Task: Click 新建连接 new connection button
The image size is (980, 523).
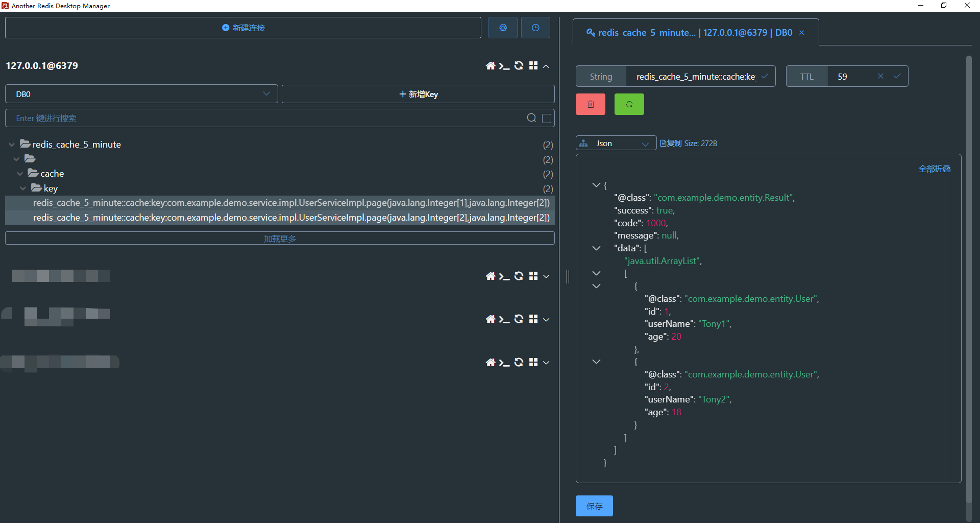Action: (243, 28)
